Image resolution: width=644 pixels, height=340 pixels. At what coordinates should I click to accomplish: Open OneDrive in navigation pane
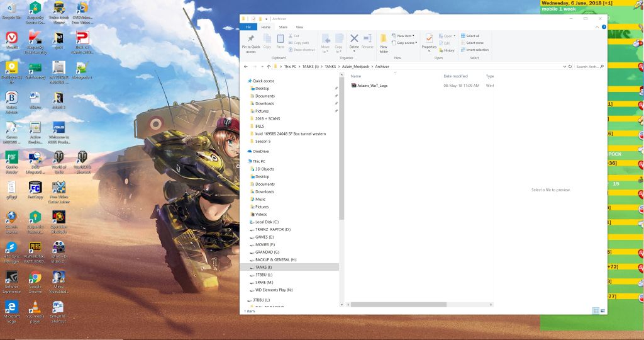tap(260, 151)
